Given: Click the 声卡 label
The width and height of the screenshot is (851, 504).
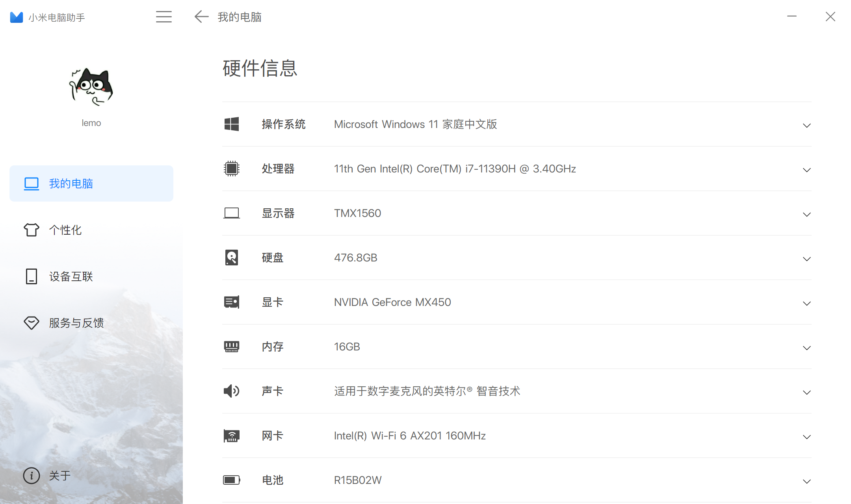Looking at the screenshot, I should [273, 391].
